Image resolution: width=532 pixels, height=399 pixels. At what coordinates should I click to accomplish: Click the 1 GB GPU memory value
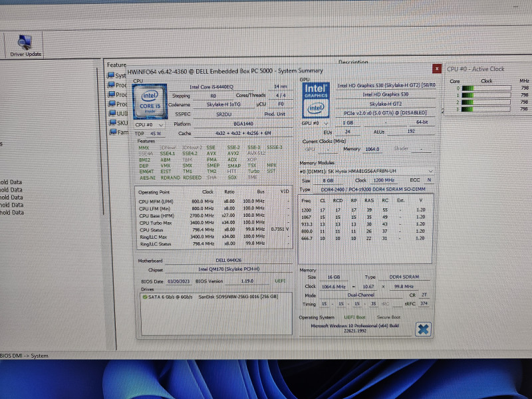[347, 123]
